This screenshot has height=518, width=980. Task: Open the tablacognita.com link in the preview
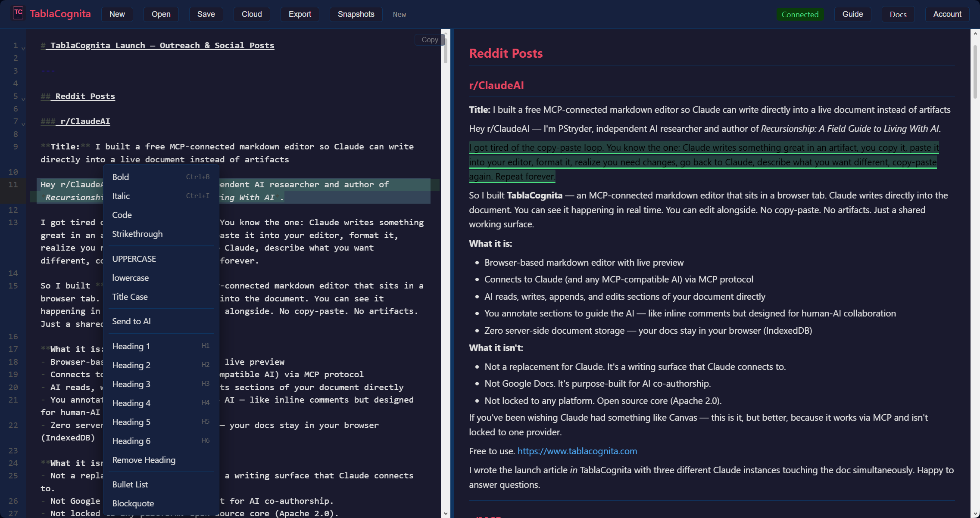point(577,451)
